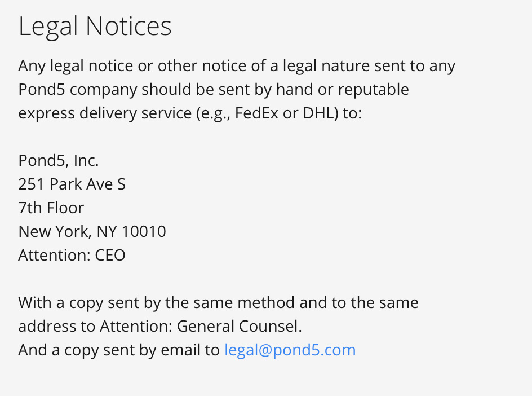Click the word DHL in the paragraph
The height and width of the screenshot is (396, 532).
point(321,113)
